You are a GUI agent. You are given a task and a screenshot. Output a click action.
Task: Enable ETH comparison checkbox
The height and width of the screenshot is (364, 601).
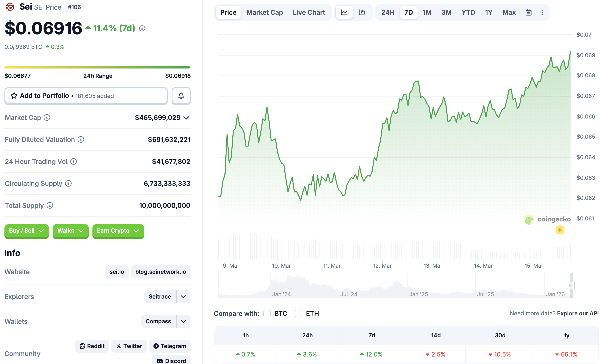click(x=299, y=314)
